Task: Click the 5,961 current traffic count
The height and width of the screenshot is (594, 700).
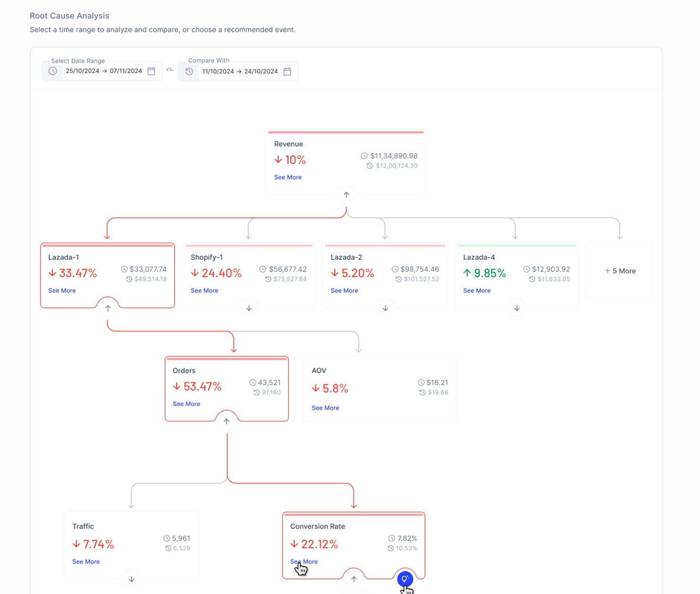Action: click(181, 538)
